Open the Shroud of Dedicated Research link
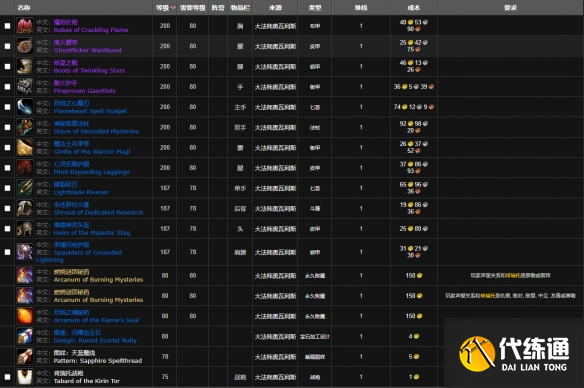 click(98, 213)
